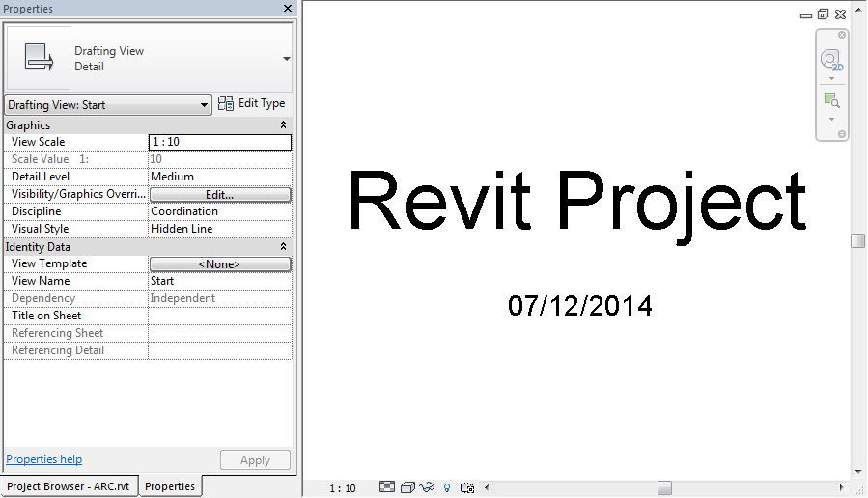
Task: Collapse the Identity Data section
Action: coord(283,247)
